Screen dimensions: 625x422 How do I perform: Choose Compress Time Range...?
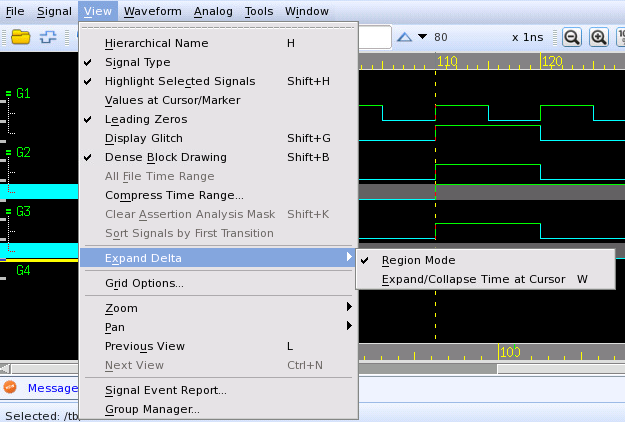coord(218,195)
